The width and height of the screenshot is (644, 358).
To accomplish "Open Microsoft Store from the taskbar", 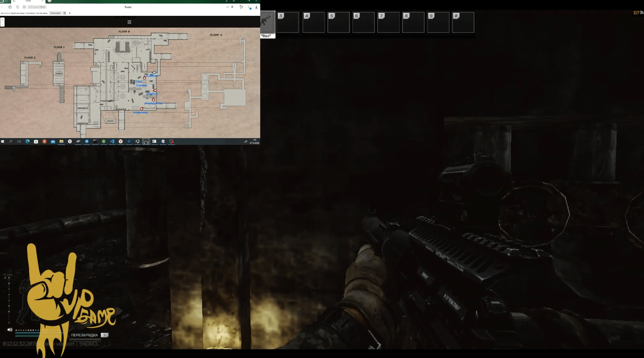I will (36, 141).
